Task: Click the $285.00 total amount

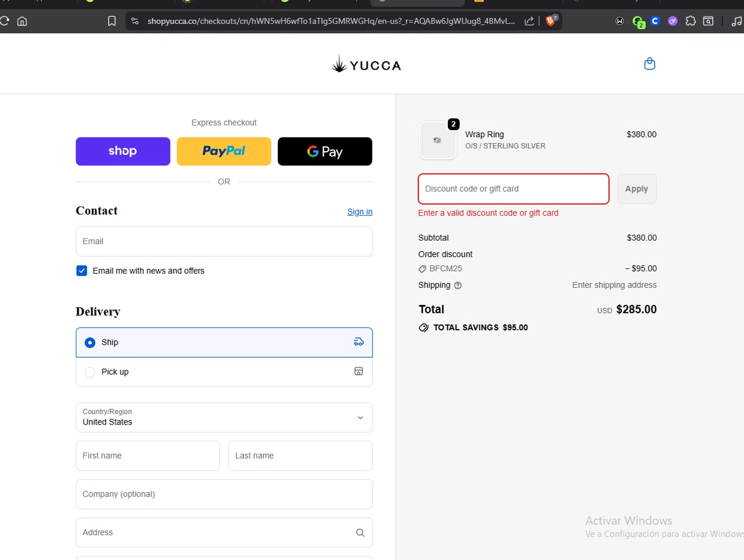Action: (x=636, y=310)
